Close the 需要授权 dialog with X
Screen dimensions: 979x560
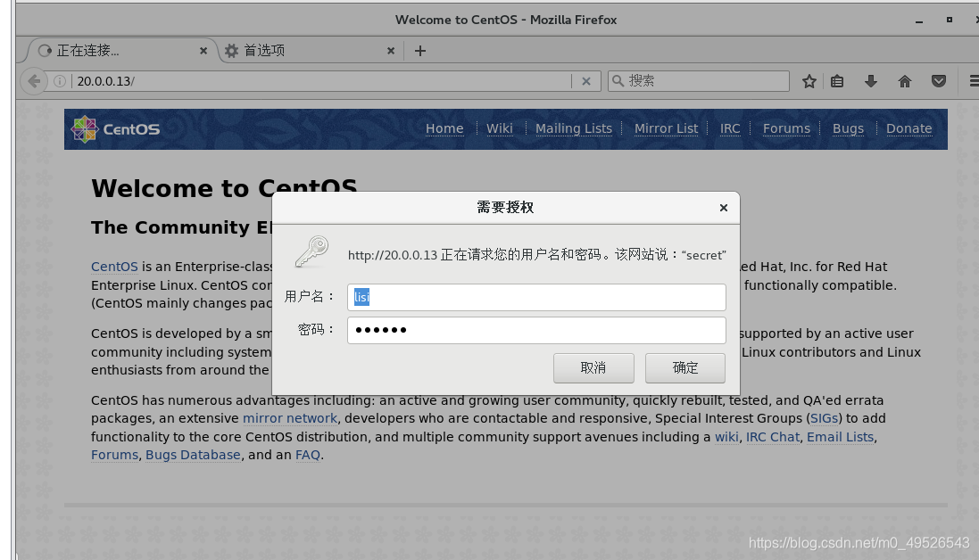[x=724, y=208]
